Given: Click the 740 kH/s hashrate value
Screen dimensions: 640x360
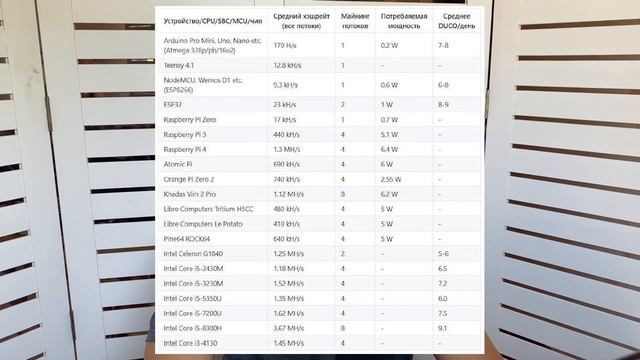Looking at the screenshot, I should (x=287, y=179).
